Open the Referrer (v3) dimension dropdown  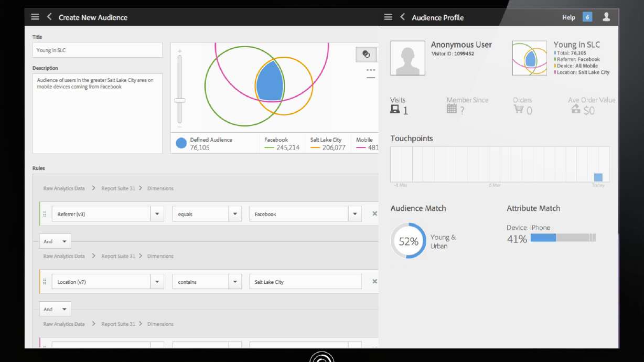[x=157, y=214]
